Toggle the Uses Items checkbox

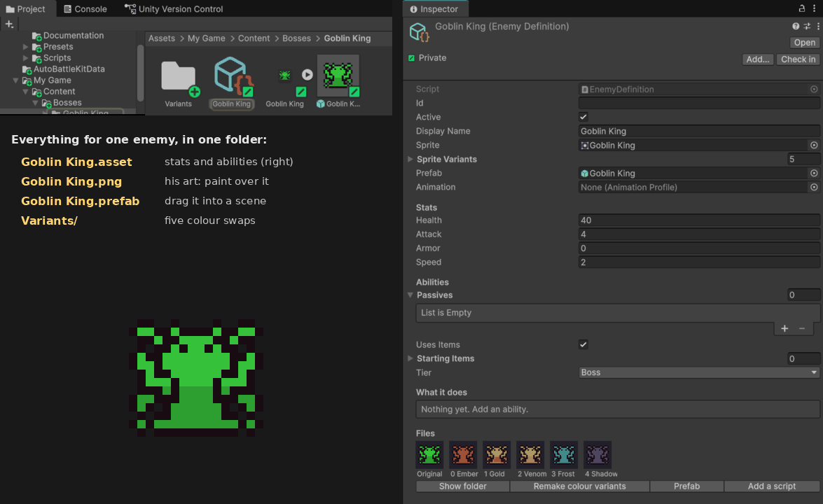point(583,344)
